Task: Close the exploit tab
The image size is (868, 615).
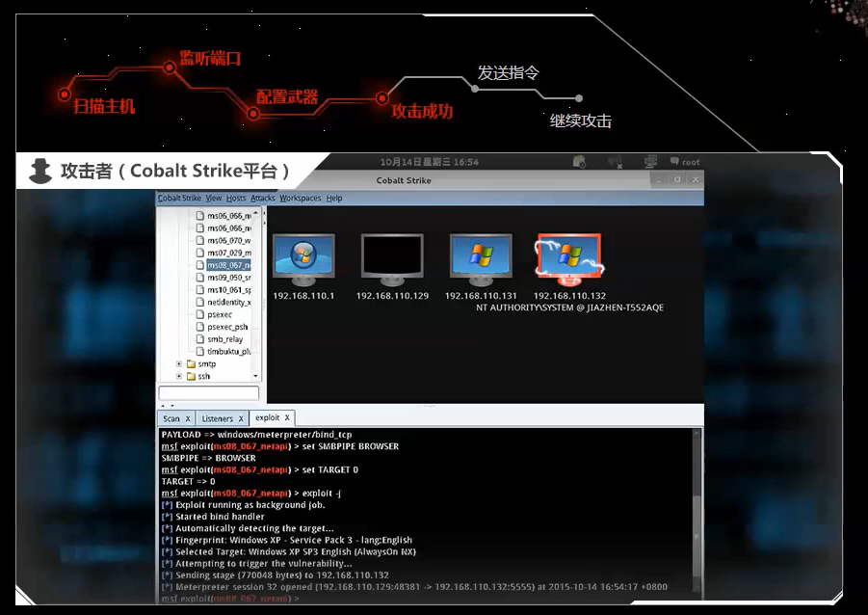Action: pyautogui.click(x=287, y=417)
